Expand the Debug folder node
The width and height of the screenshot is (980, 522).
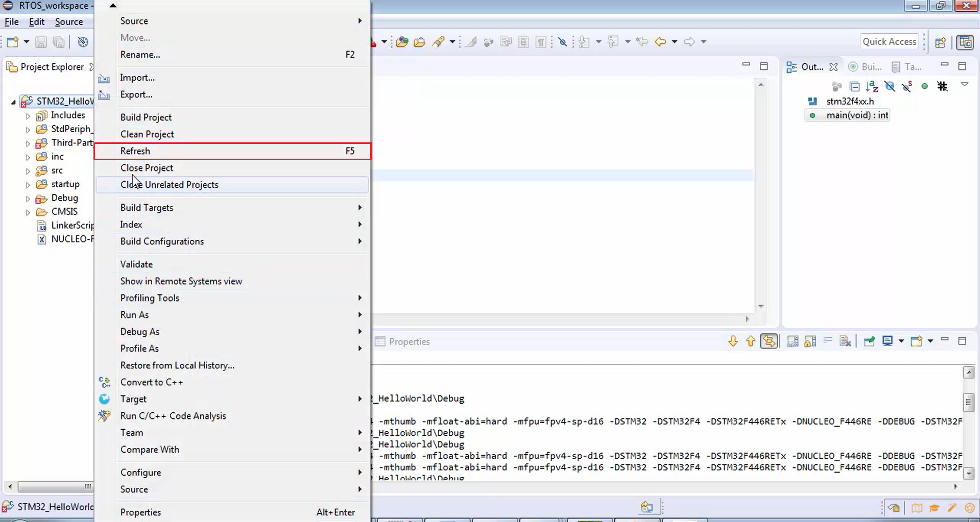click(28, 198)
